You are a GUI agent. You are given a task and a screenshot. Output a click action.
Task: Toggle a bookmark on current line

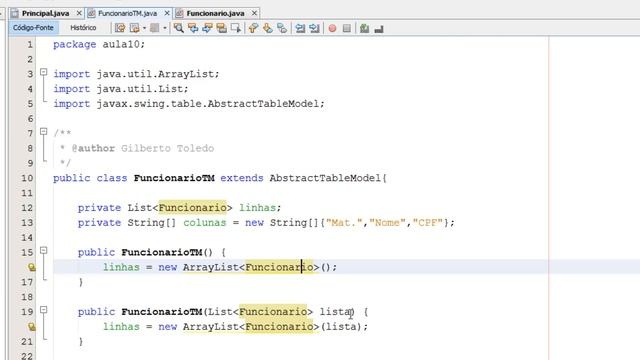tap(282, 28)
